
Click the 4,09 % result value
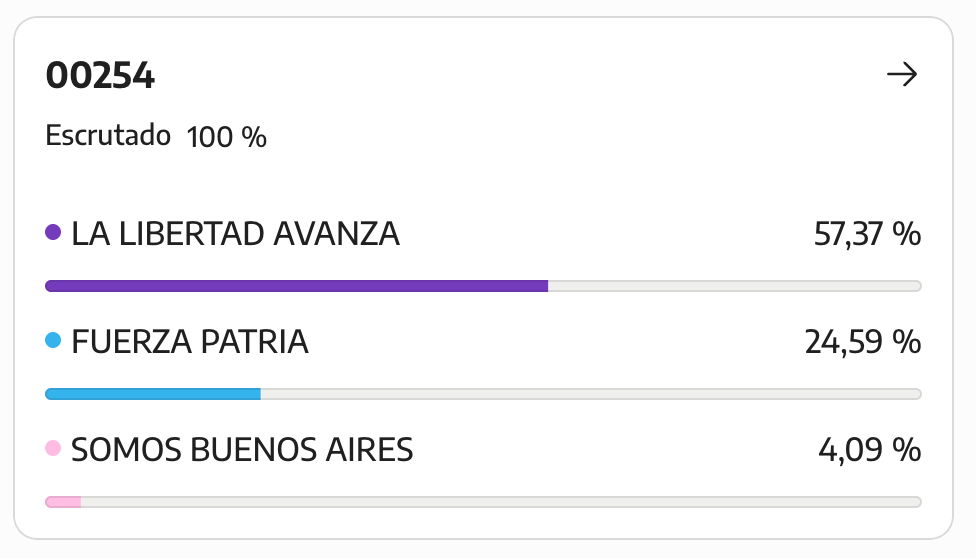click(870, 450)
